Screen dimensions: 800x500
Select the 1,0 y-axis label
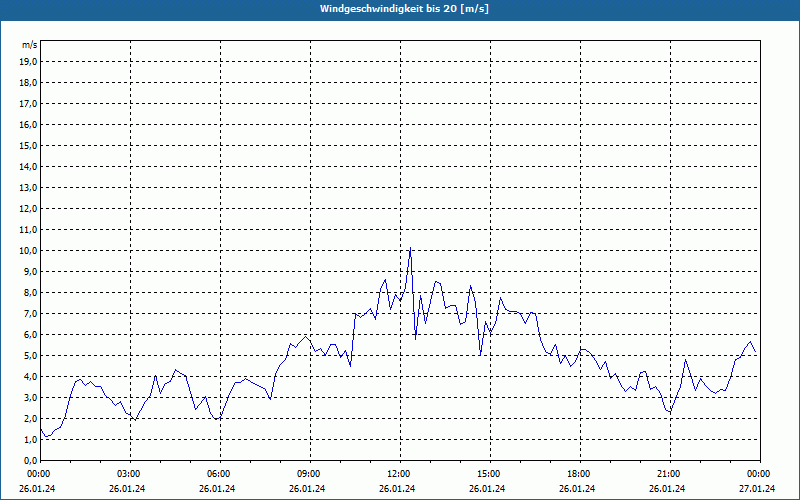tap(31, 439)
